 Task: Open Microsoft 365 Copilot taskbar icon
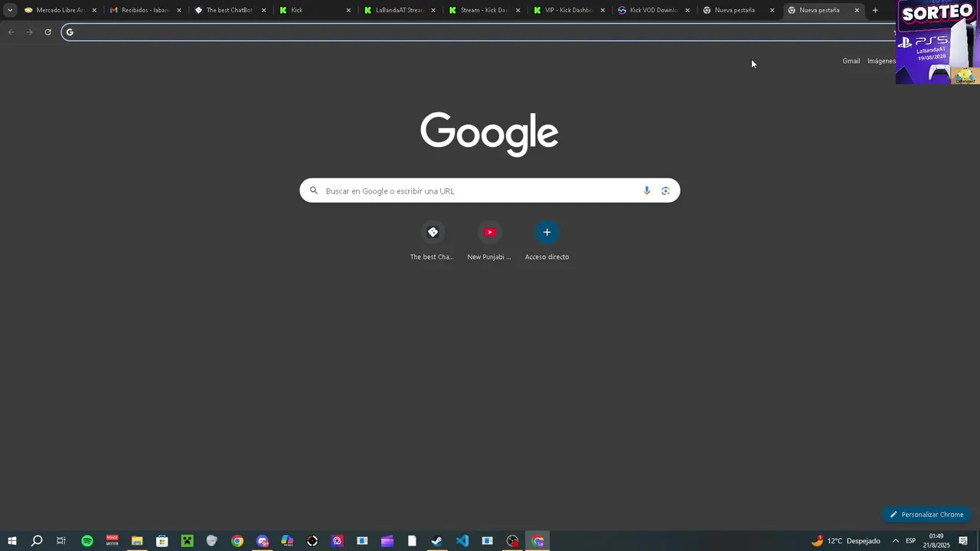287,541
